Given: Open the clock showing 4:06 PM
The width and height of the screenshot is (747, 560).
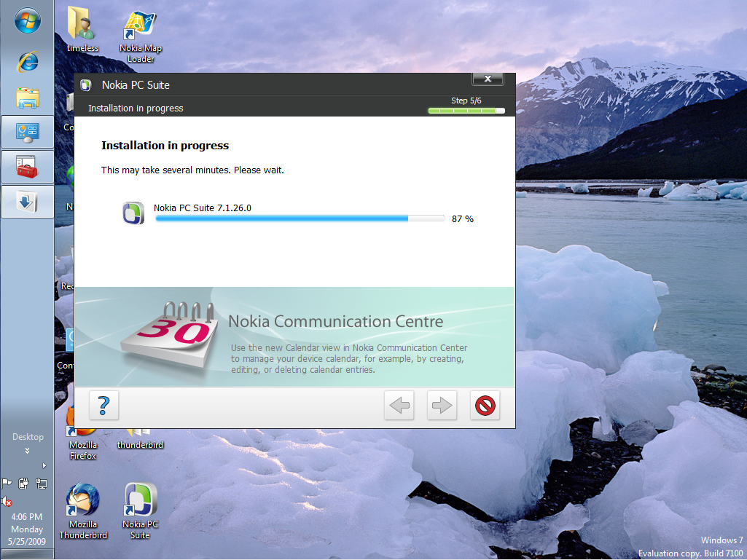Looking at the screenshot, I should tap(27, 516).
